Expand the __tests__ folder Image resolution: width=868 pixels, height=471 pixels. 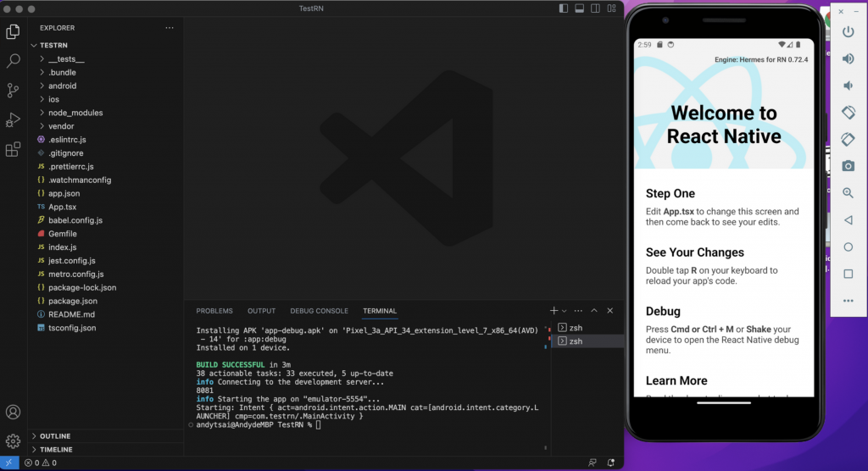click(106, 58)
